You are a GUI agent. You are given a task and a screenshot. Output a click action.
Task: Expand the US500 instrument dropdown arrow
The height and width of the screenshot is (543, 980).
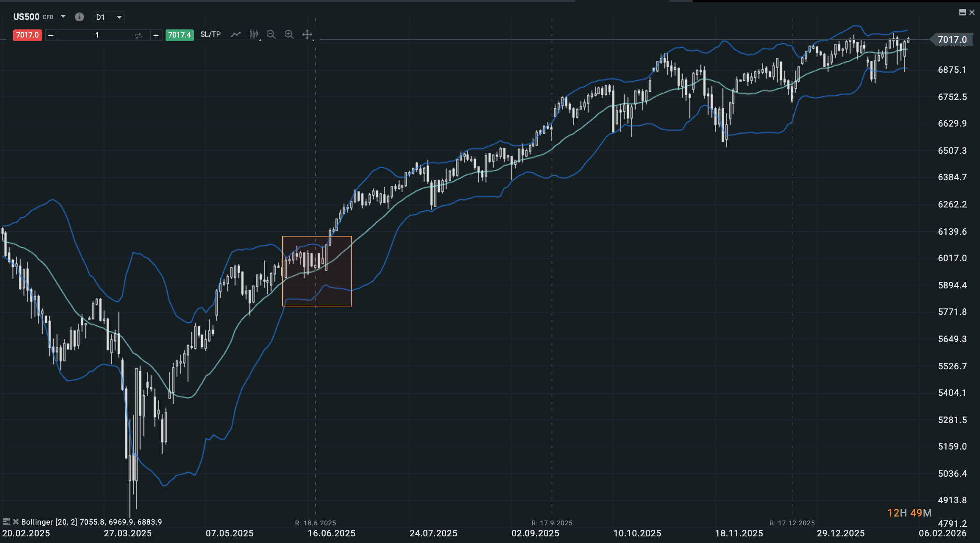64,16
